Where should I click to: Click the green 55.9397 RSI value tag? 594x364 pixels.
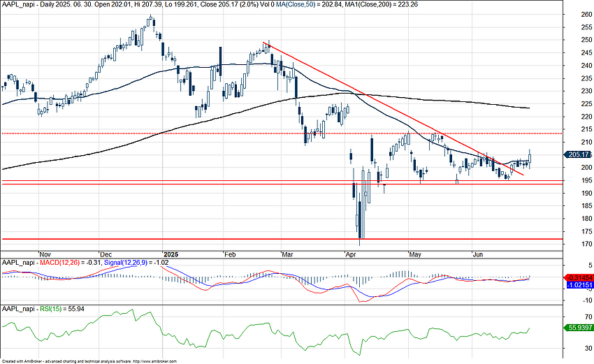click(x=578, y=328)
